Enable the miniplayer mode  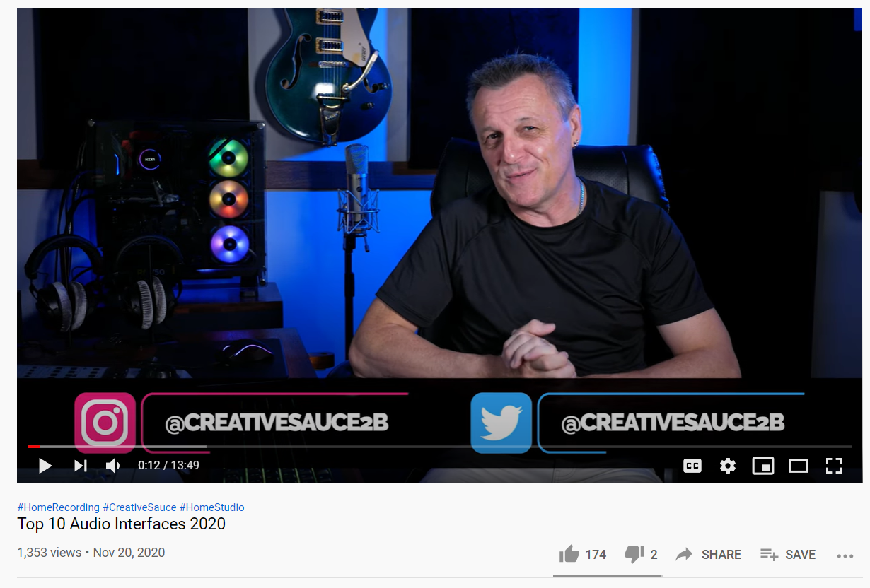coord(763,466)
